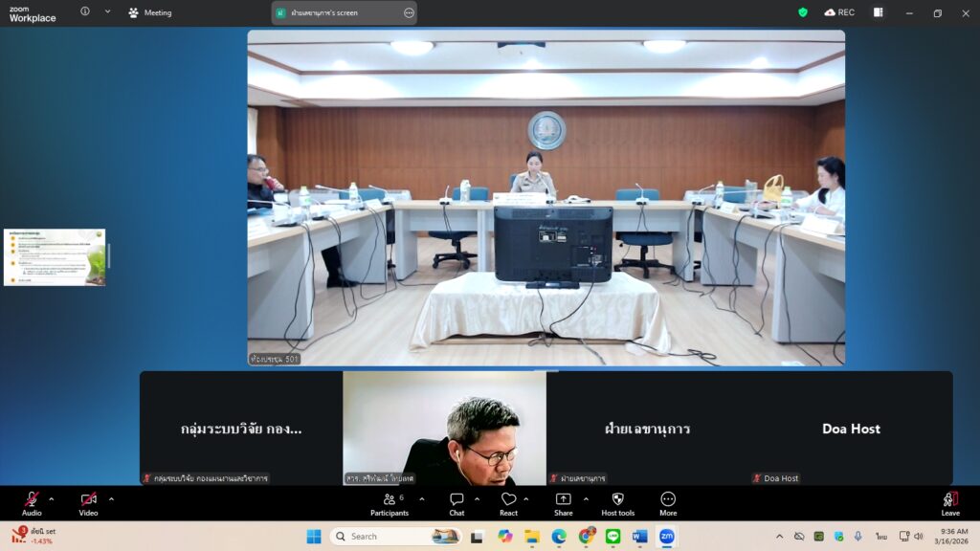Image resolution: width=980 pixels, height=551 pixels.
Task: Open the meeting info icon
Action: pos(85,12)
